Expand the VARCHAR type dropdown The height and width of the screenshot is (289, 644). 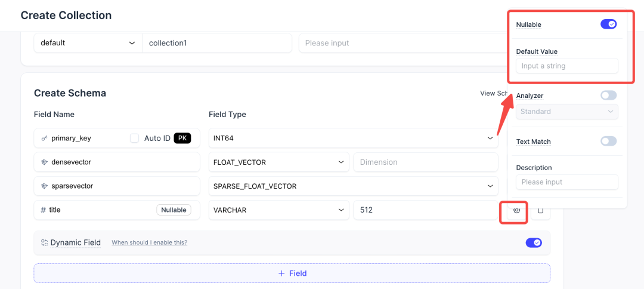click(x=278, y=210)
